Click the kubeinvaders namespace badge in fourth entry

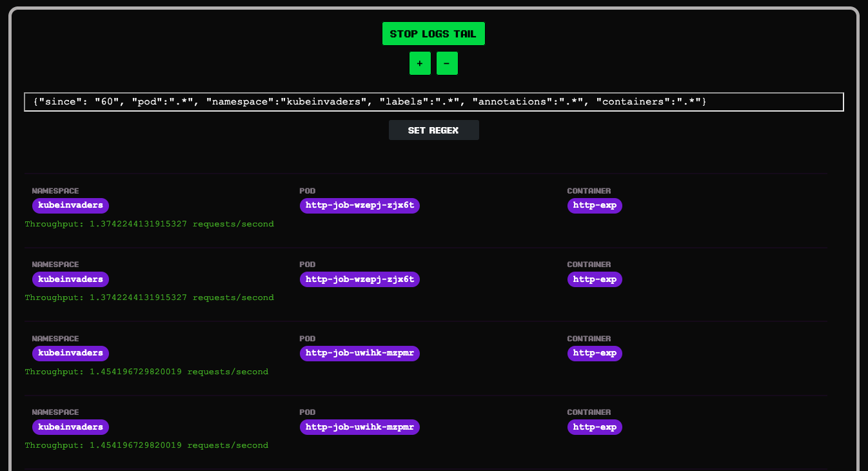[70, 426]
